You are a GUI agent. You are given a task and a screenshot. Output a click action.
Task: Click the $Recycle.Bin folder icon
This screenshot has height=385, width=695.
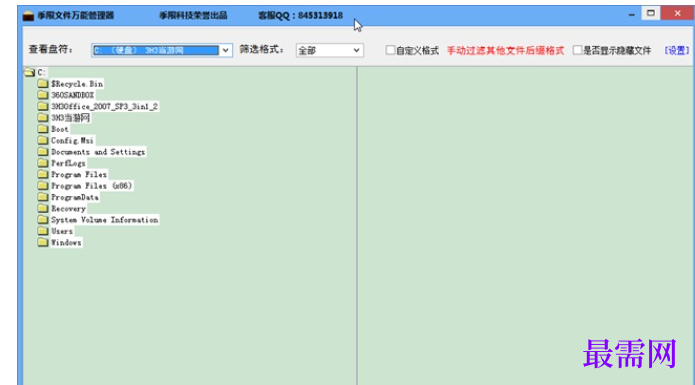43,83
